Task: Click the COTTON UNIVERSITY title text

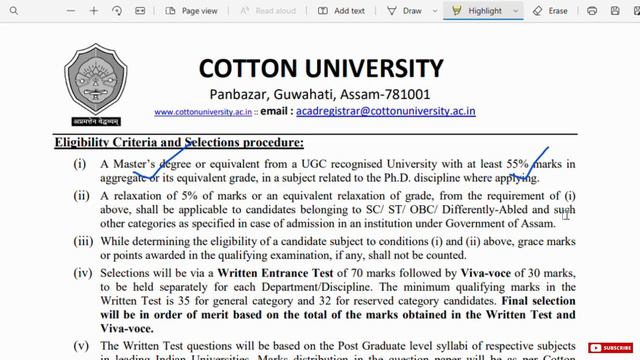Action: (321, 68)
